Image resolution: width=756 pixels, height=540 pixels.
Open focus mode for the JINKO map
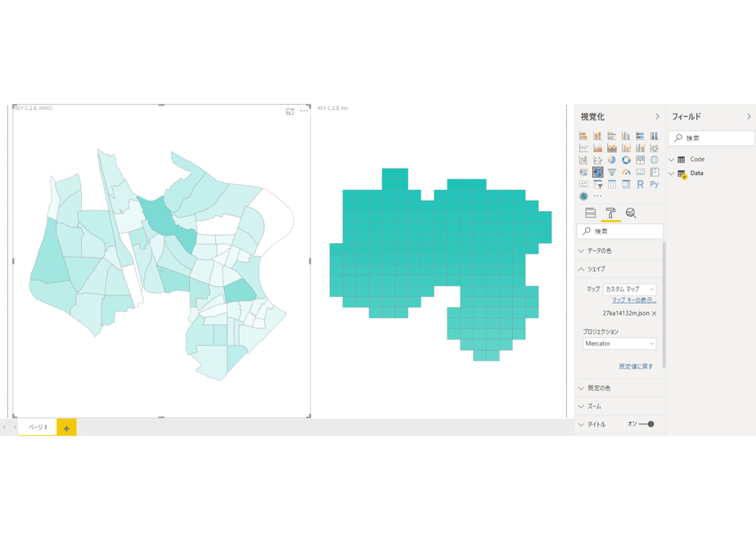290,111
